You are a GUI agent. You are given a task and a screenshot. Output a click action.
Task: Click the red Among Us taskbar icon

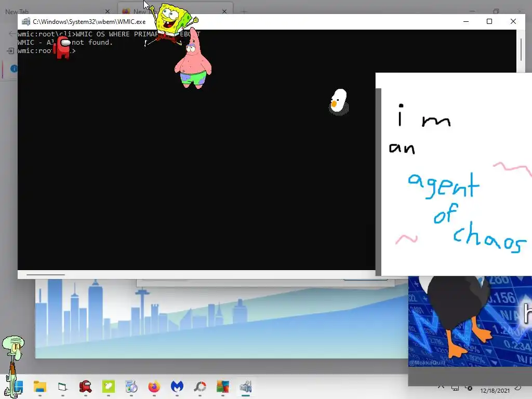85,387
